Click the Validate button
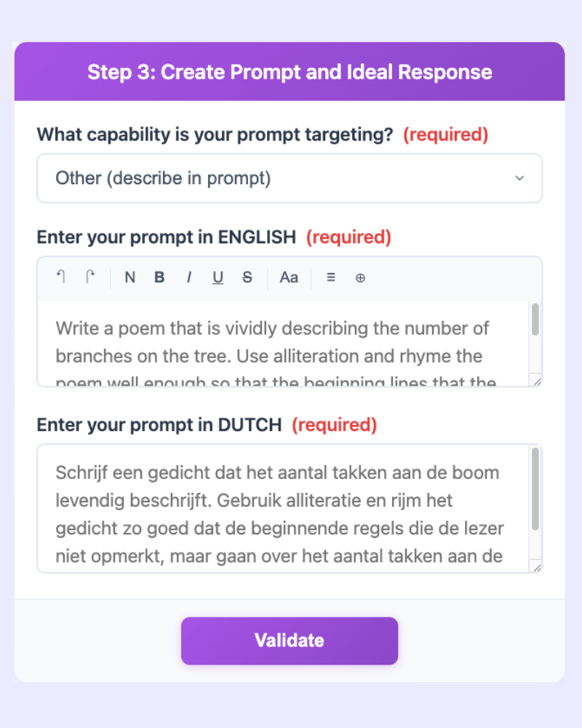This screenshot has height=728, width=582. [x=290, y=641]
